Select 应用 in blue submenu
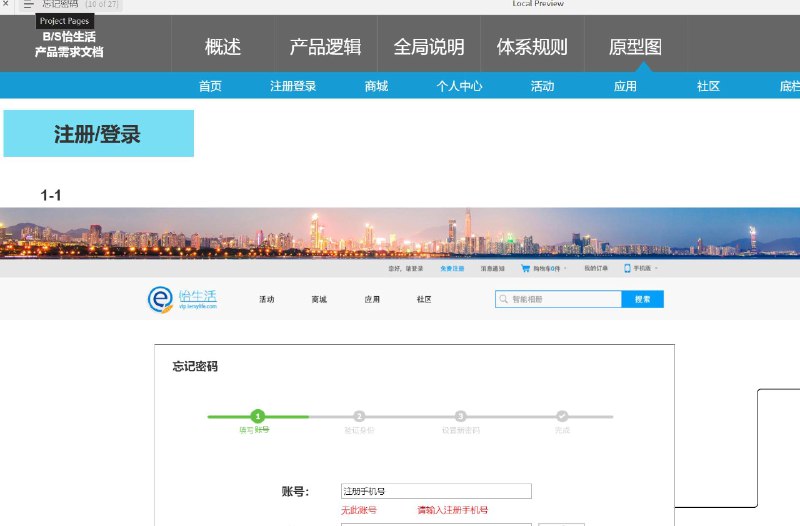 [625, 86]
